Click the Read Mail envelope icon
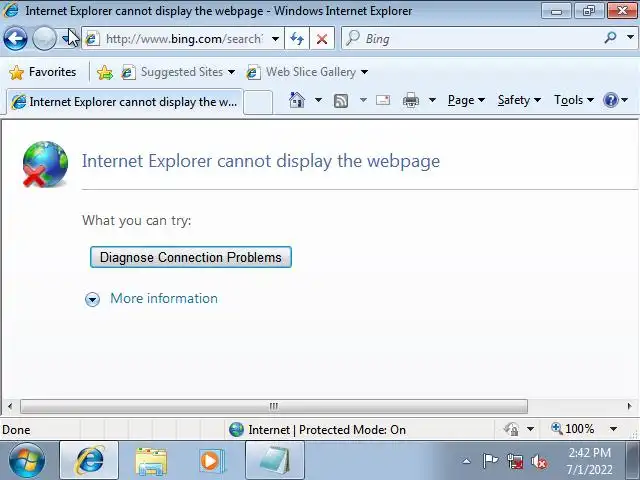Image resolution: width=640 pixels, height=480 pixels. [383, 100]
